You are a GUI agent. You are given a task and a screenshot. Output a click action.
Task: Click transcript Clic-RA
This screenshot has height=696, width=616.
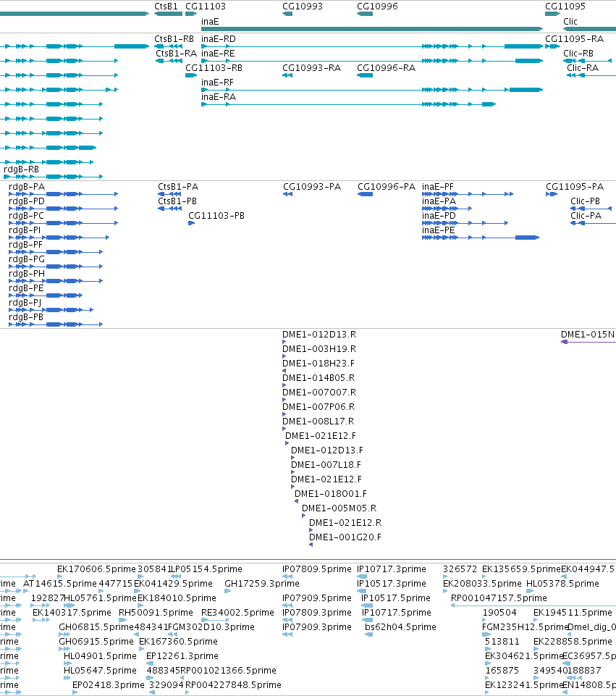[x=583, y=68]
